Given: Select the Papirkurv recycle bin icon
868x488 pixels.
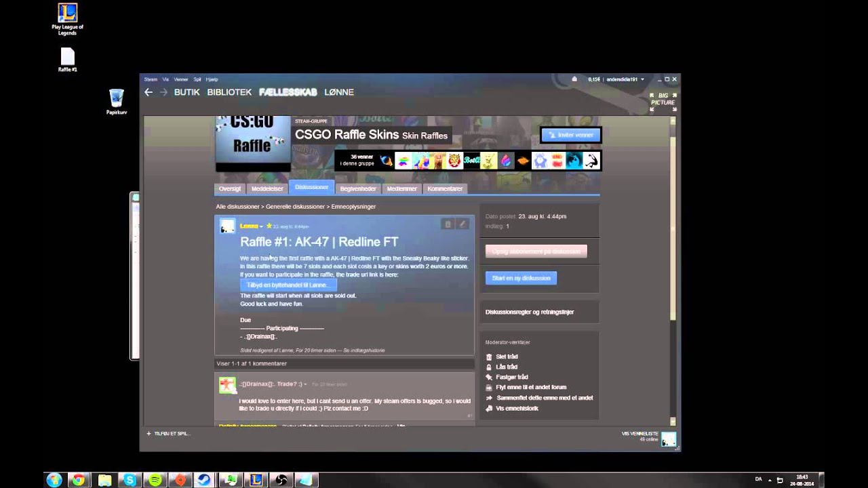Looking at the screenshot, I should pos(117,102).
